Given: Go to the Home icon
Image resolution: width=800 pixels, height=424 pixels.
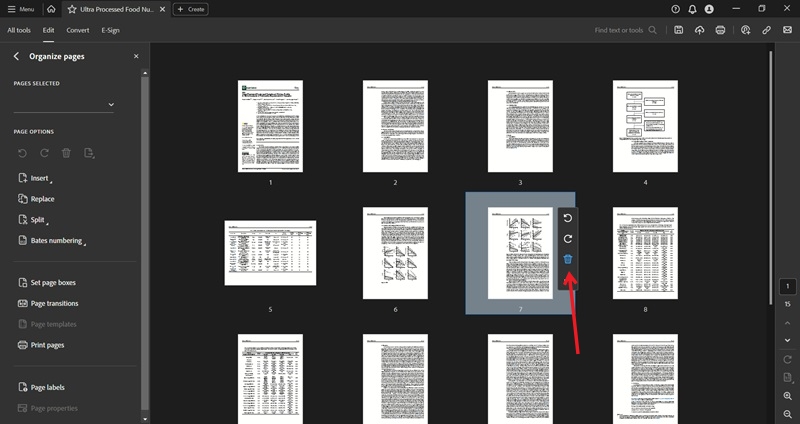Looking at the screenshot, I should coord(51,9).
